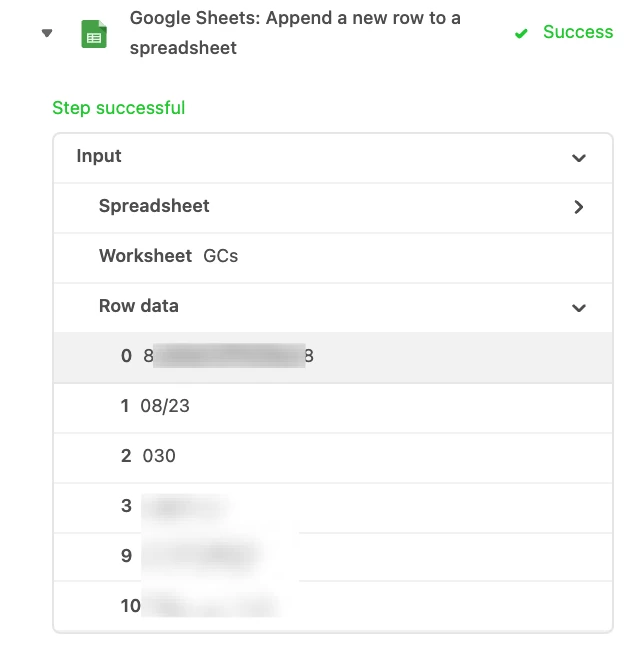The image size is (640, 650).
Task: Expand the Spreadsheet row chevron
Action: click(x=578, y=207)
